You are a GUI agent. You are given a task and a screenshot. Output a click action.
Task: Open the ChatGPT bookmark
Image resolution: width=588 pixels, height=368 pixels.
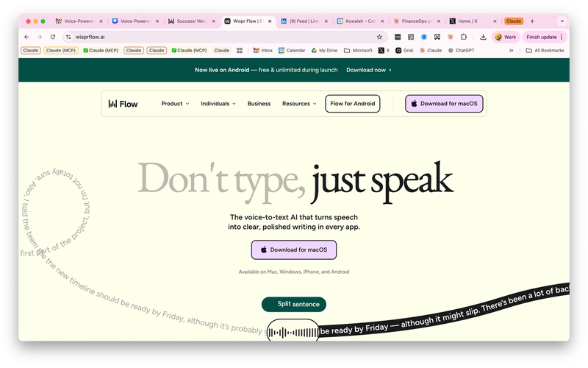tap(461, 50)
